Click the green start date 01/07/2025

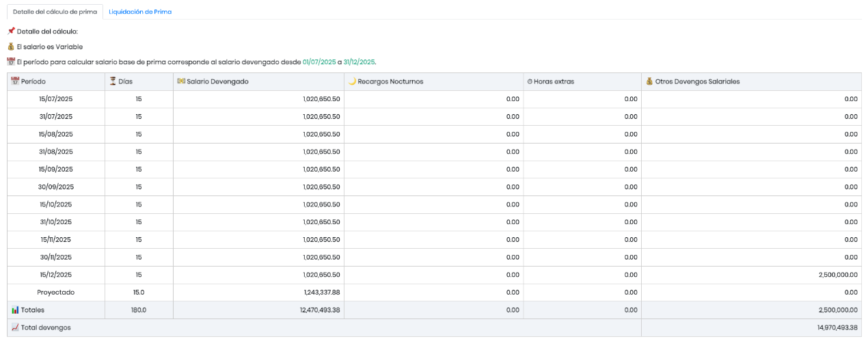[x=319, y=62]
